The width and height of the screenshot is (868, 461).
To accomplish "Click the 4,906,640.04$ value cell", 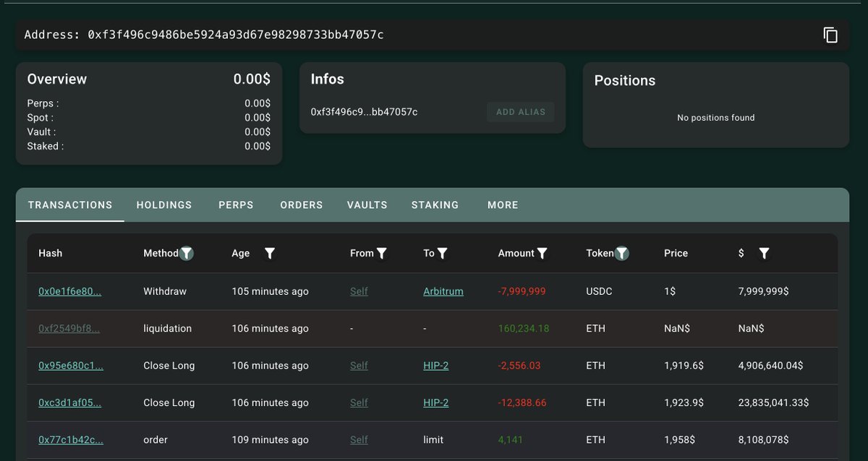I will click(x=770, y=366).
